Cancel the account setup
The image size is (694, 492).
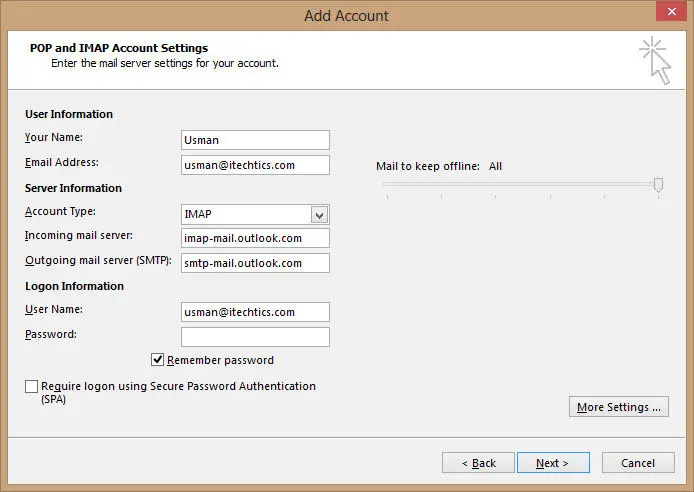point(638,463)
